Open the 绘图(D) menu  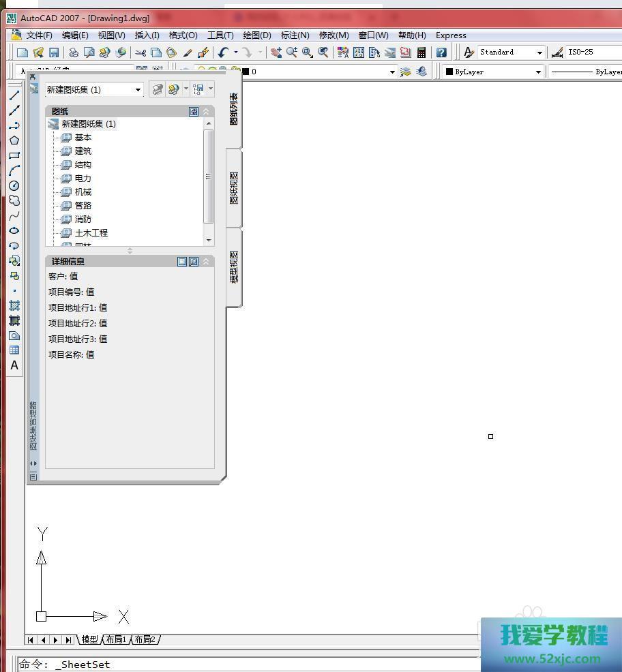256,35
